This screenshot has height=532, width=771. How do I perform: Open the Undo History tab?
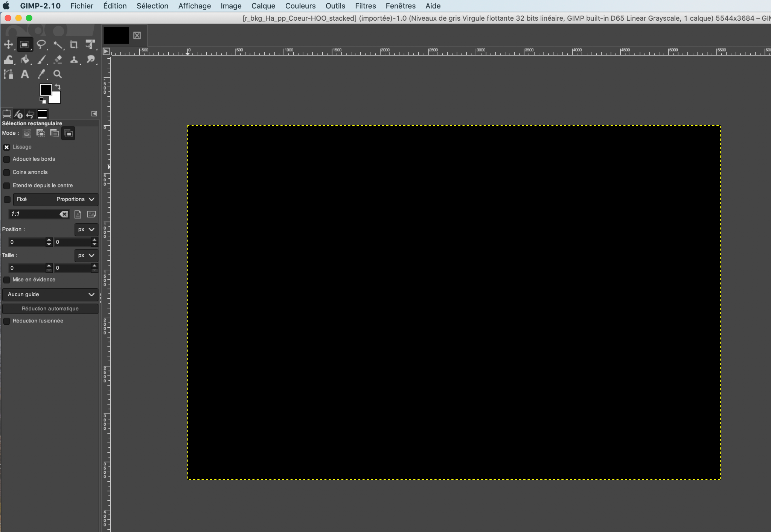pyautogui.click(x=30, y=114)
